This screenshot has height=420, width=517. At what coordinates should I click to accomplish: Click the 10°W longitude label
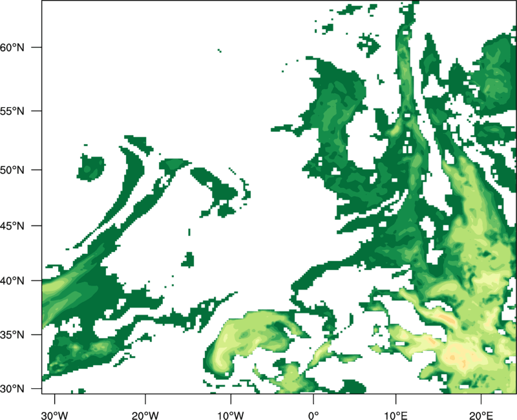231,415
